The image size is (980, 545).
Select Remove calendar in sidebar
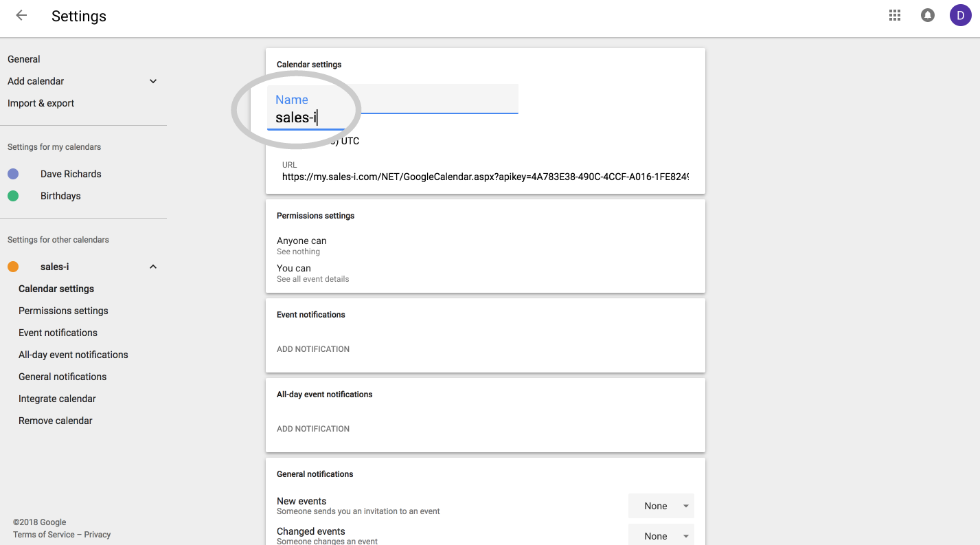click(55, 421)
